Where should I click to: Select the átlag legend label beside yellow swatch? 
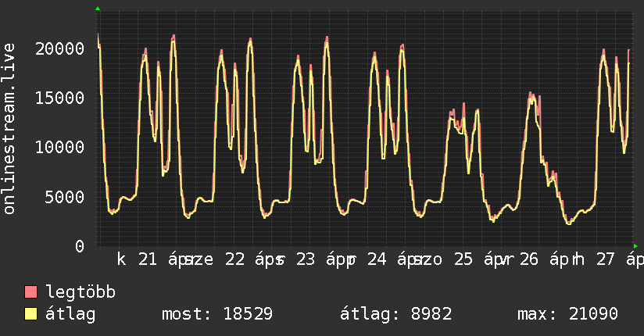click(x=70, y=315)
